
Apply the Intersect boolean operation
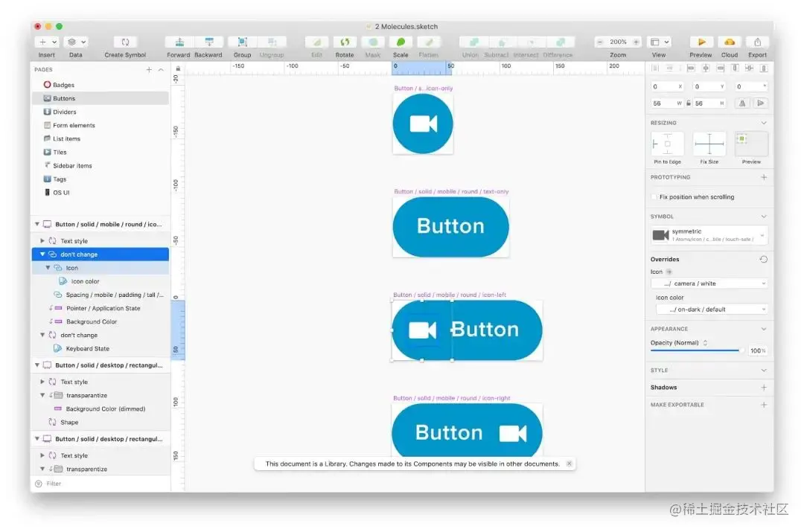click(532, 42)
